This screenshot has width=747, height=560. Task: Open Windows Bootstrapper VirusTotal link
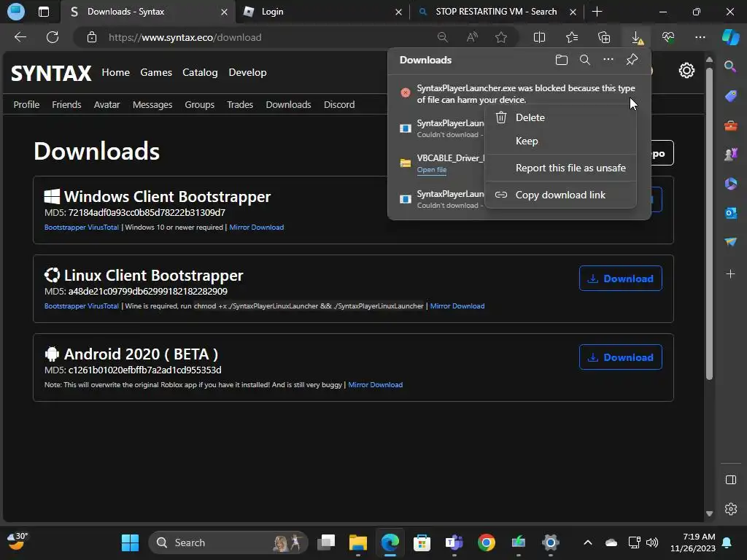pyautogui.click(x=82, y=227)
